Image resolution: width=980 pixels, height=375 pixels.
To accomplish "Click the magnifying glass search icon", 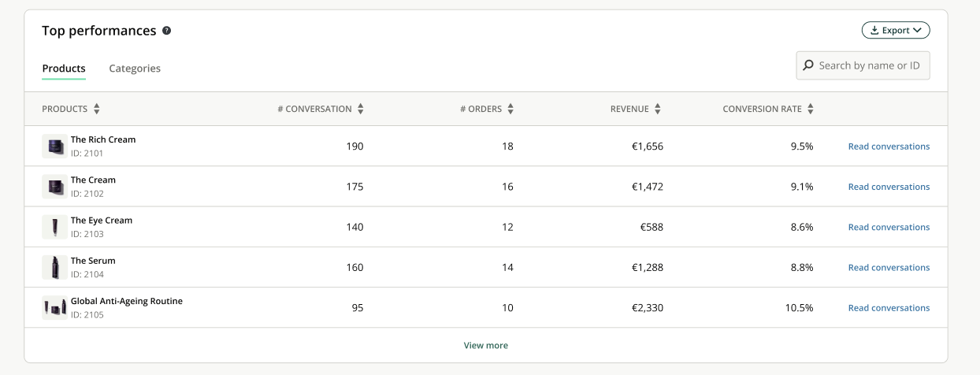I will pos(808,65).
